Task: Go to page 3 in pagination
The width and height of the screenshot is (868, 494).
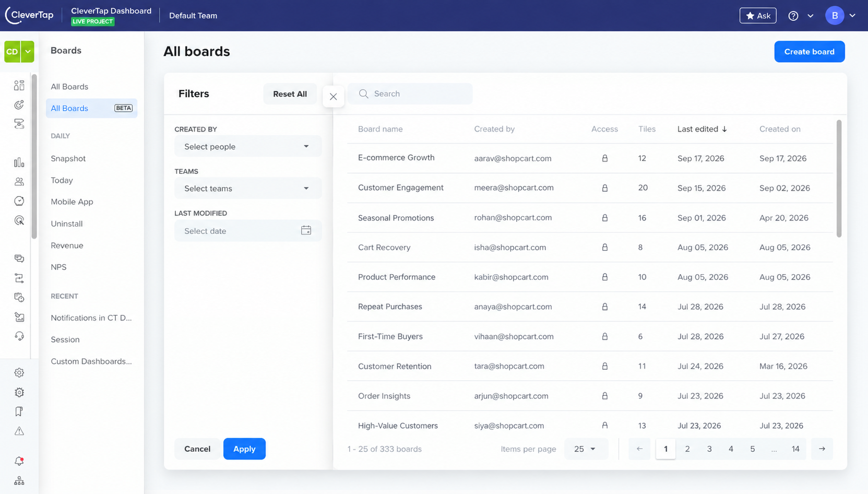Action: point(709,449)
